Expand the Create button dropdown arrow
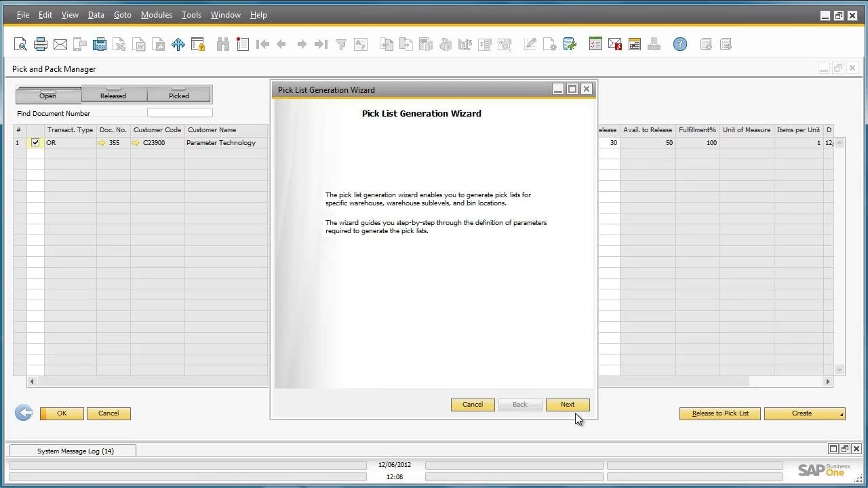The height and width of the screenshot is (488, 868). click(x=842, y=414)
